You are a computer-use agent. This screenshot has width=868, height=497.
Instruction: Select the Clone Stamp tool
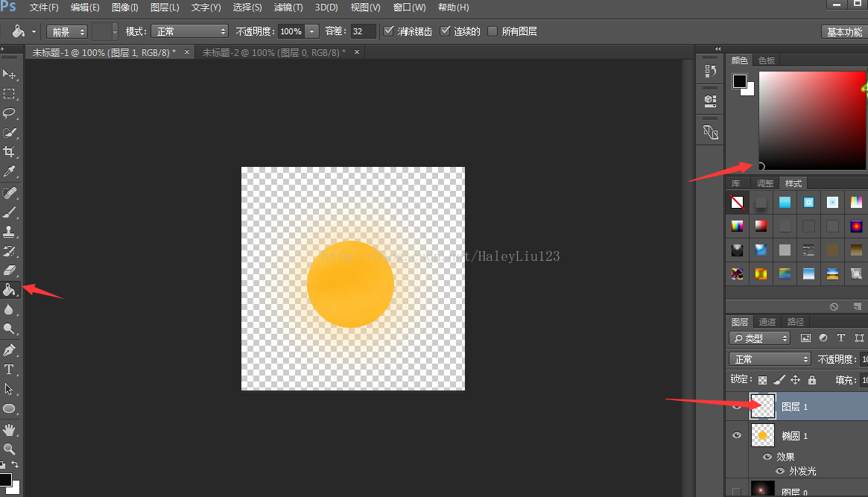pos(10,231)
